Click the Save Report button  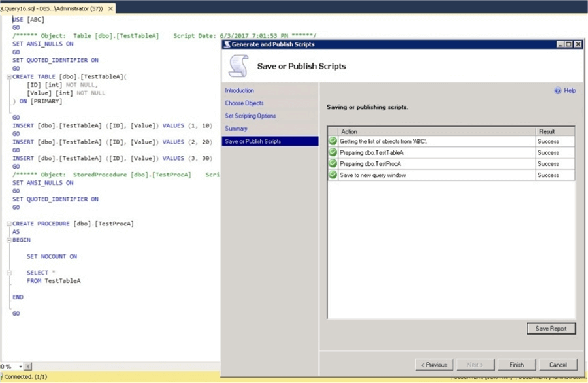click(551, 328)
